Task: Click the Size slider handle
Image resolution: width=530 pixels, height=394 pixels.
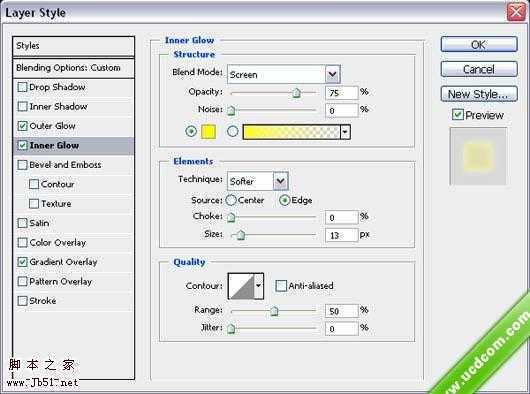Action: click(240, 235)
